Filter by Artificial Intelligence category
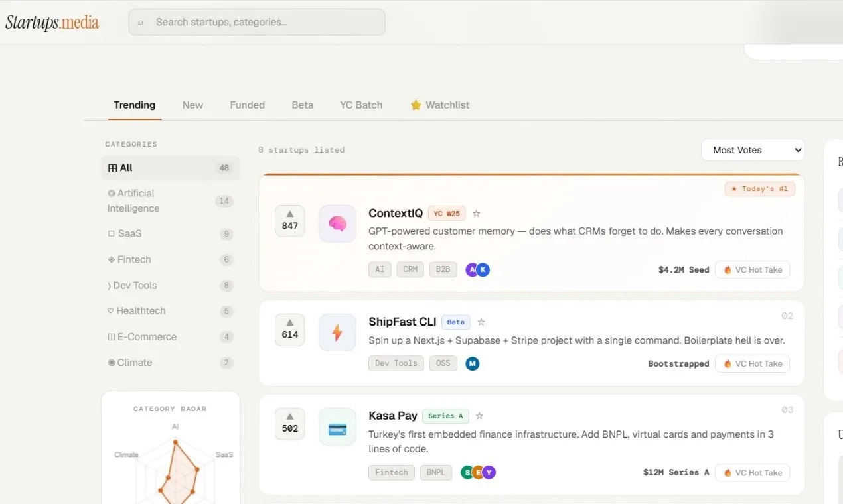 171,200
